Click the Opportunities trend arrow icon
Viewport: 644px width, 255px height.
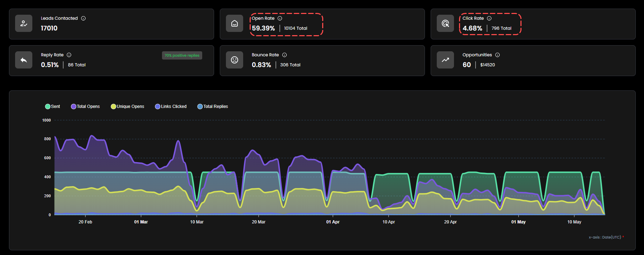445,60
